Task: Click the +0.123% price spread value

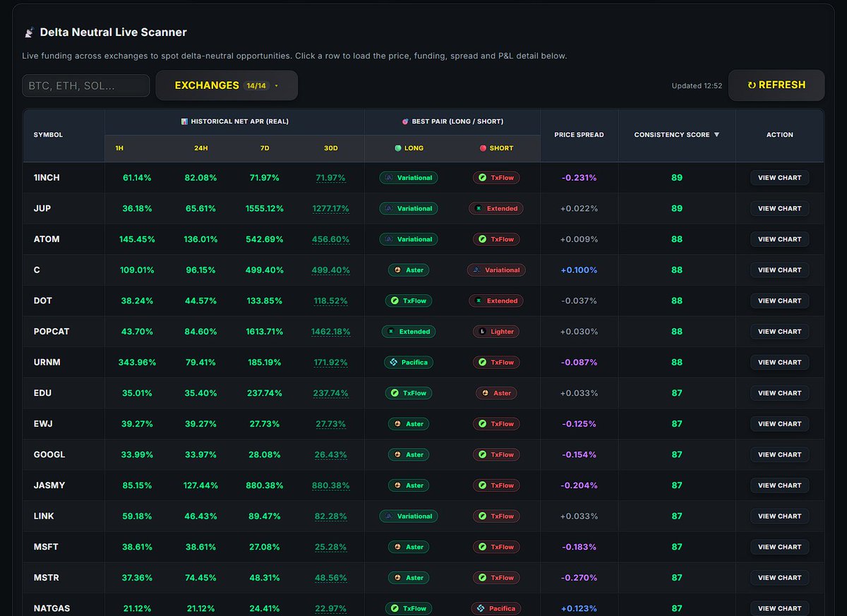Action: (579, 608)
